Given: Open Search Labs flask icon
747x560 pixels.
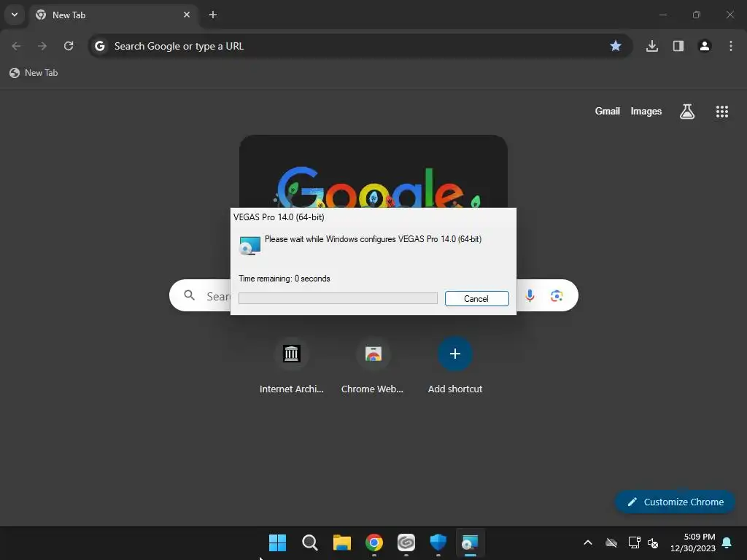Looking at the screenshot, I should click(687, 112).
